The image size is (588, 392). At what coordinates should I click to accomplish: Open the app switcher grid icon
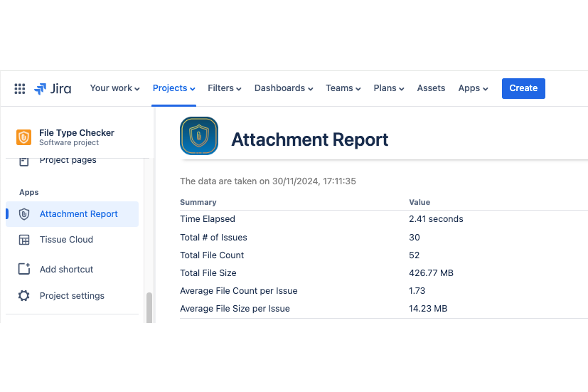click(19, 88)
